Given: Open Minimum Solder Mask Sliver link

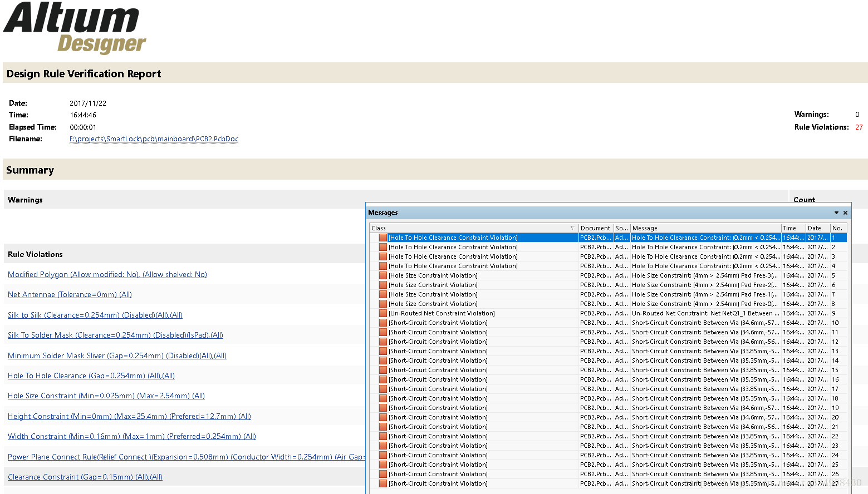Looking at the screenshot, I should coord(117,355).
